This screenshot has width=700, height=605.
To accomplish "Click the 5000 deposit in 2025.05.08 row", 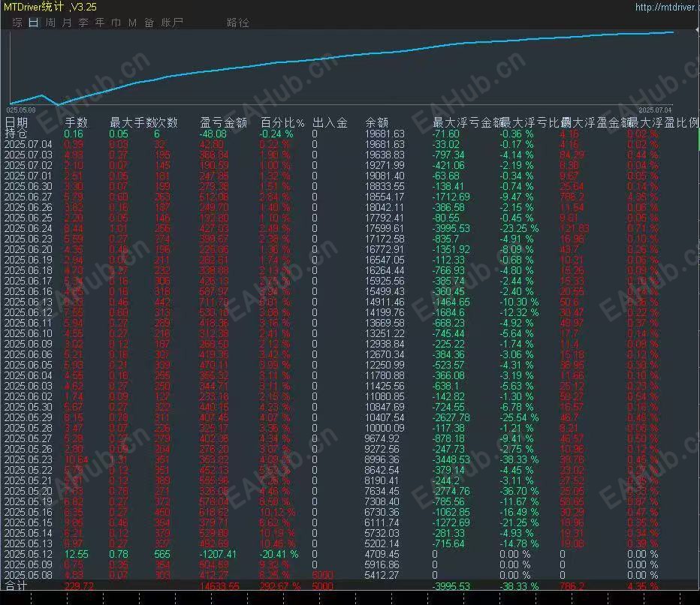I will pos(323,575).
